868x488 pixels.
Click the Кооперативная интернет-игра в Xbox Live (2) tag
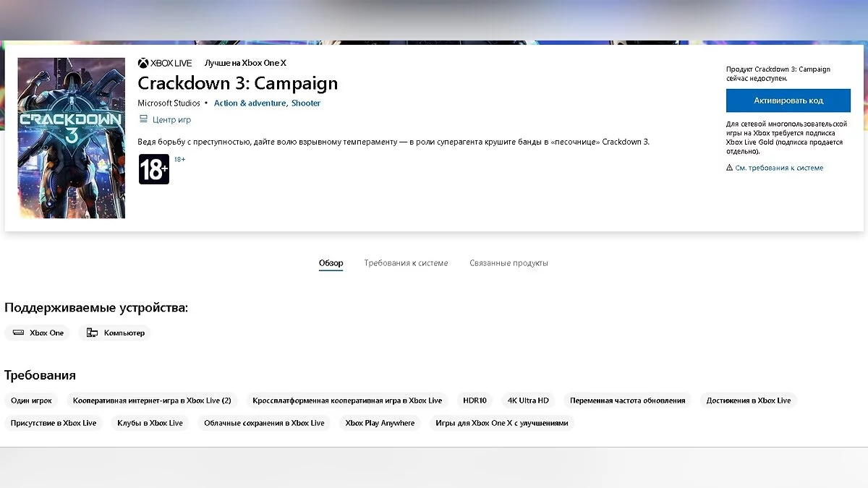coord(152,401)
